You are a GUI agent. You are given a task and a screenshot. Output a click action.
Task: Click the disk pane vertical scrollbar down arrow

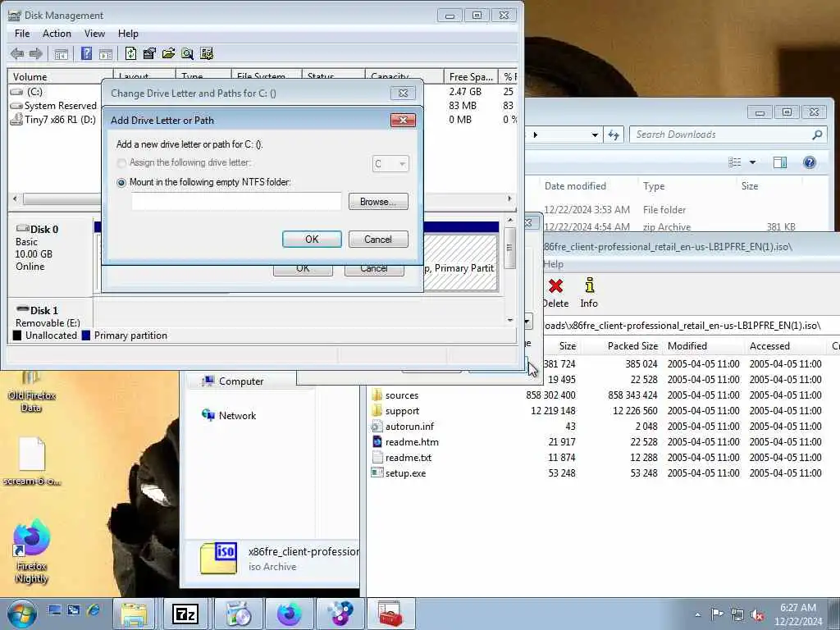pyautogui.click(x=509, y=321)
